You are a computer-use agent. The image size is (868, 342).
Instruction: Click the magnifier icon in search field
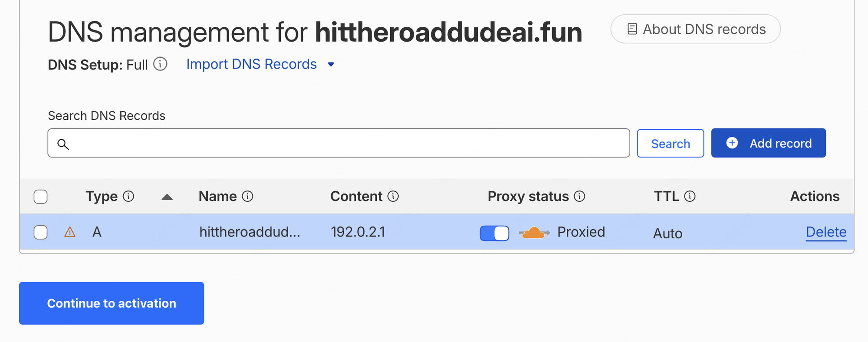click(63, 144)
